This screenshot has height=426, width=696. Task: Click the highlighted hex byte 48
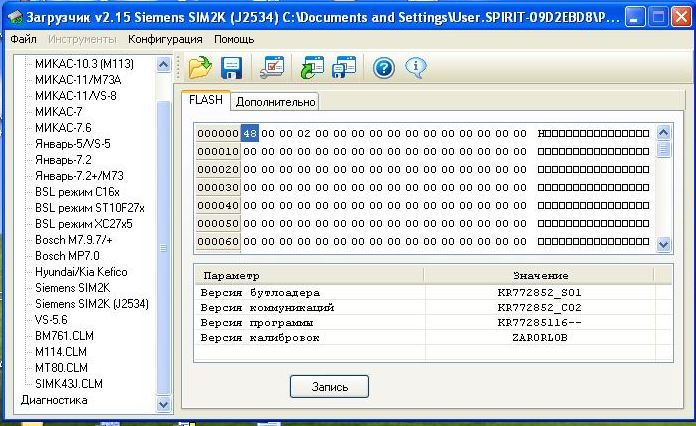(x=250, y=133)
